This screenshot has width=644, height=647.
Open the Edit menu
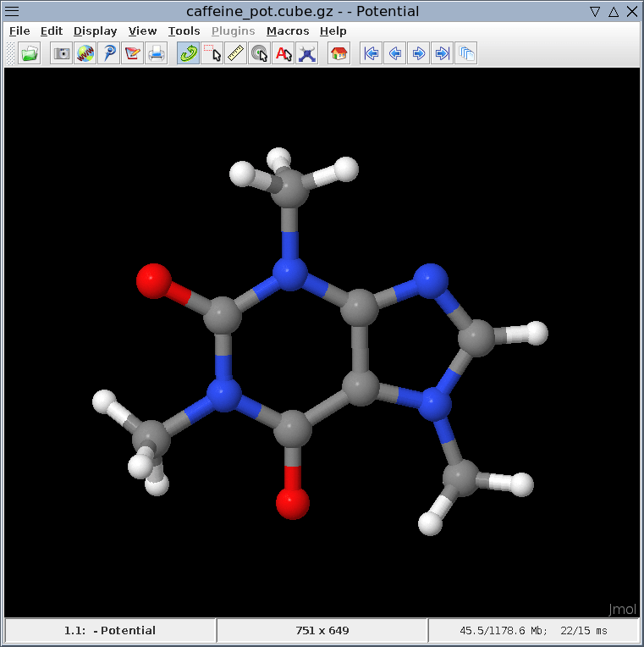coord(52,31)
